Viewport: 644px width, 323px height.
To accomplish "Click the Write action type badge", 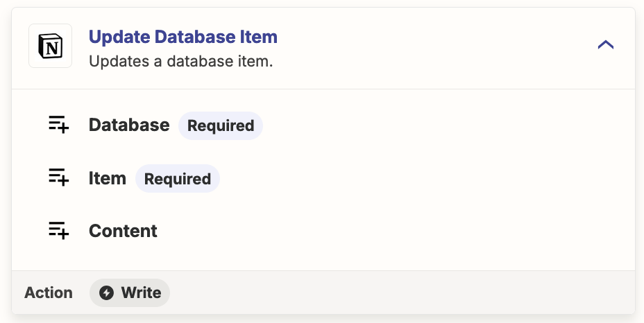I will (x=130, y=293).
